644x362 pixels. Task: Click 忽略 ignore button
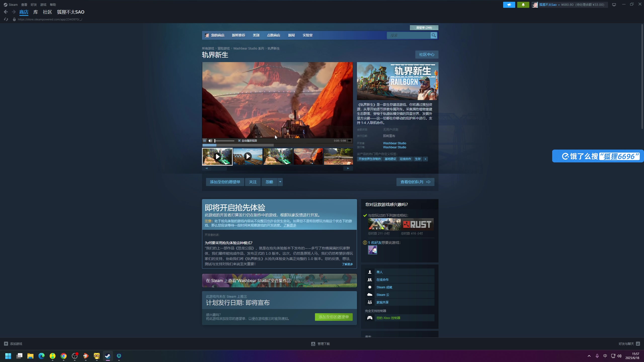(269, 182)
